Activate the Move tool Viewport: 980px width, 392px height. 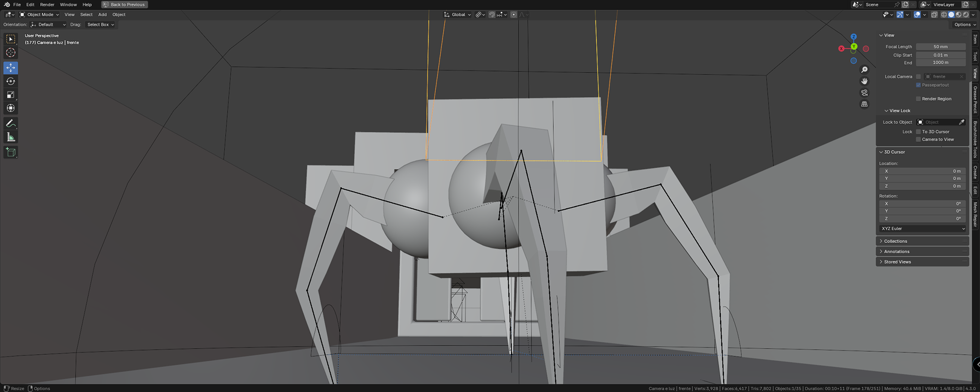(x=11, y=68)
